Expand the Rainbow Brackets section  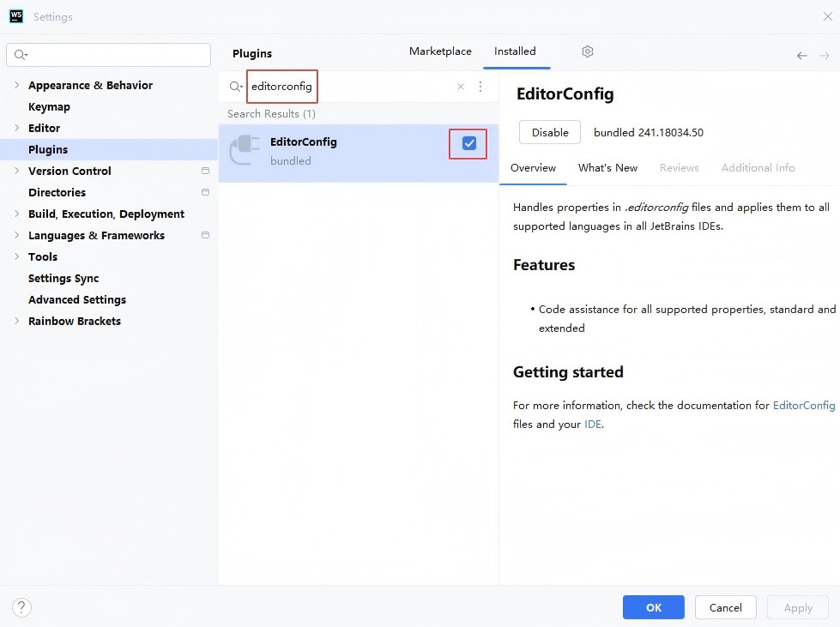pyautogui.click(x=16, y=321)
